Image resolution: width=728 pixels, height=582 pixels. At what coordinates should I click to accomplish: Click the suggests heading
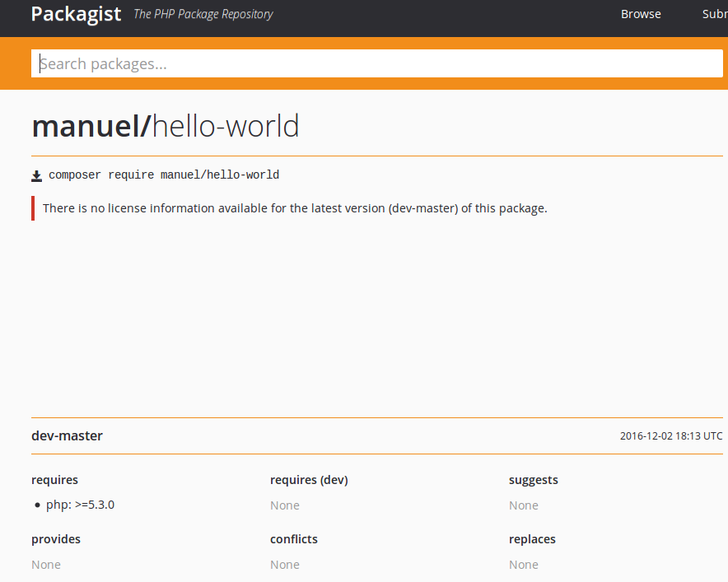534,480
